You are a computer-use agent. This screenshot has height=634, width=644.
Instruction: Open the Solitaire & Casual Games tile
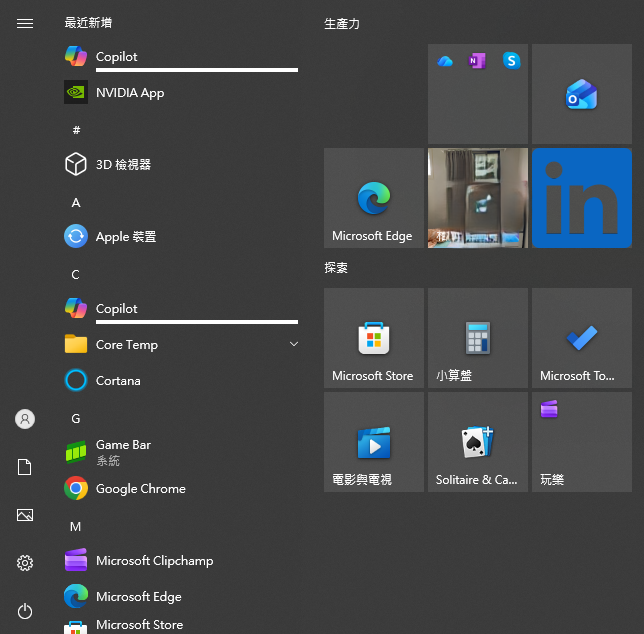tap(478, 442)
